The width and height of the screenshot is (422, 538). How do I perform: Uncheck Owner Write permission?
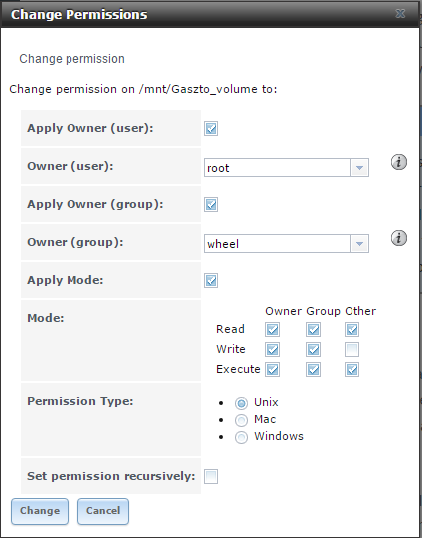point(272,350)
